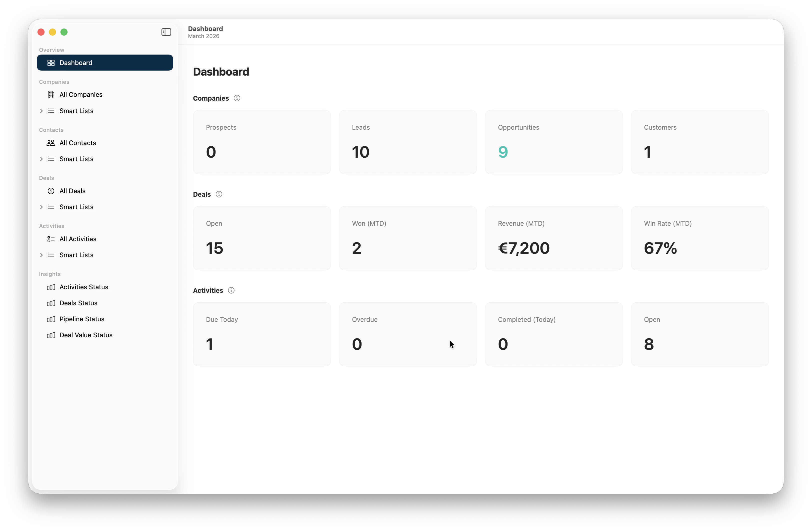This screenshot has width=812, height=531.
Task: Expand Smart Lists under Activities
Action: [41, 255]
